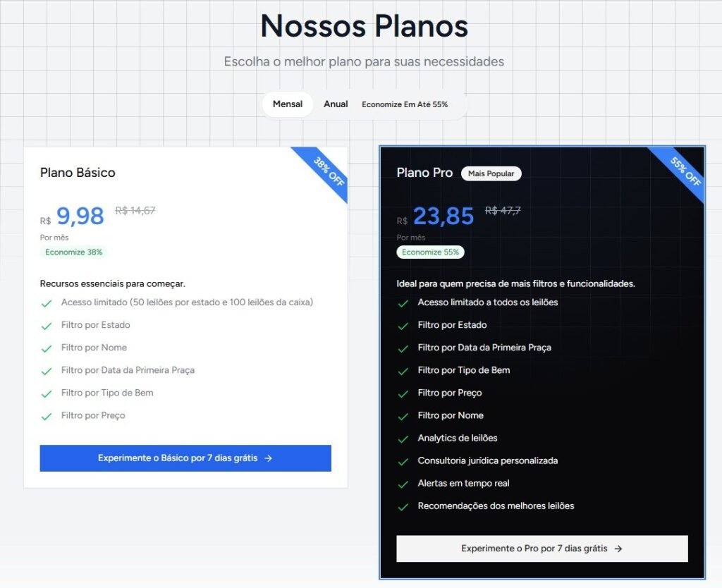Start the Básico 7-day free trial

point(185,458)
